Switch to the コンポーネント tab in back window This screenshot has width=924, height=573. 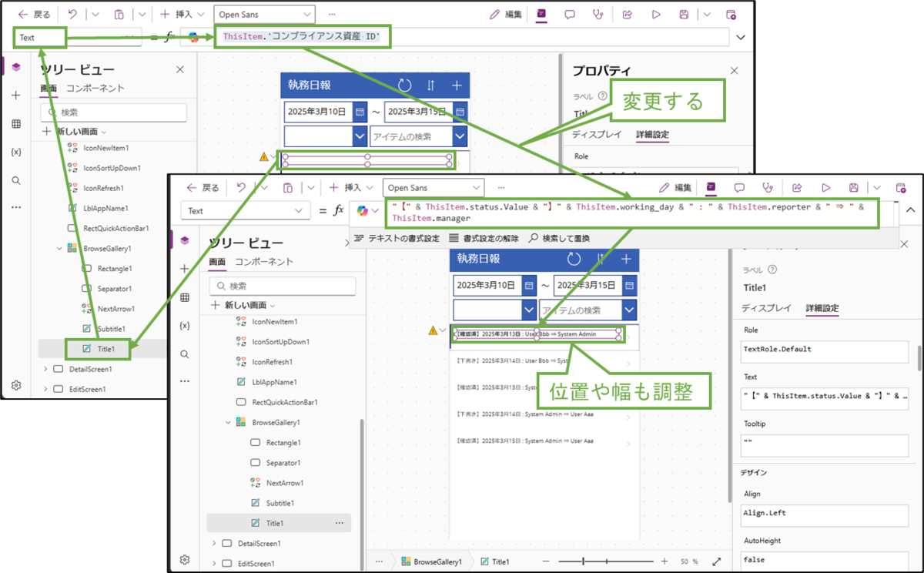pyautogui.click(x=95, y=88)
